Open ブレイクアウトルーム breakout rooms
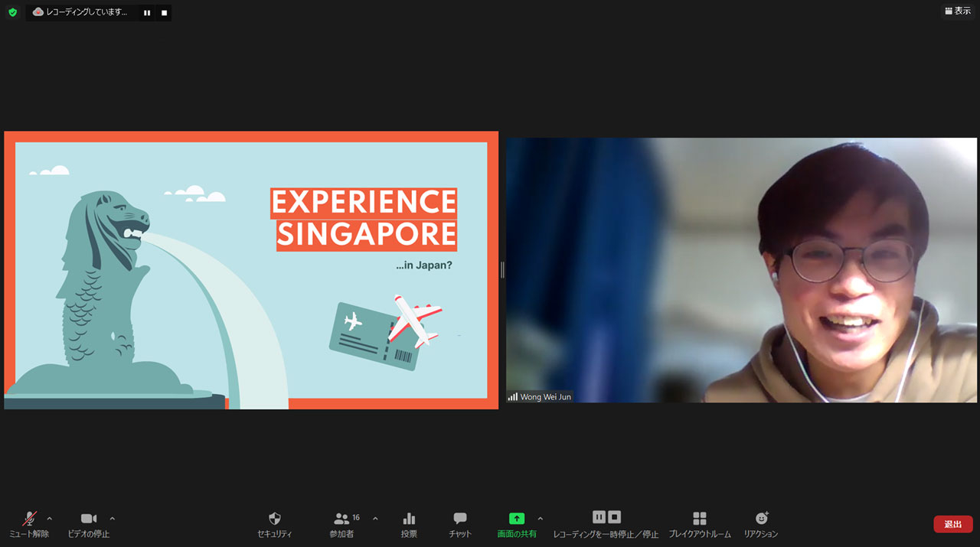Viewport: 980px width, 547px height. coord(699,524)
